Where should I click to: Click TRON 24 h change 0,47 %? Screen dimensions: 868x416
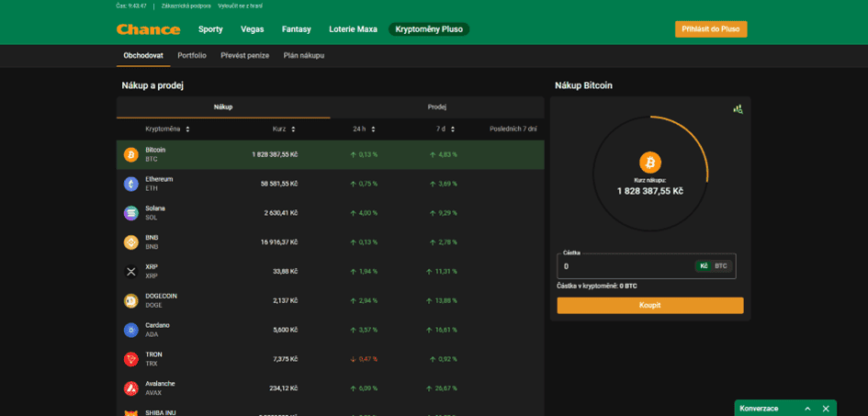click(364, 359)
